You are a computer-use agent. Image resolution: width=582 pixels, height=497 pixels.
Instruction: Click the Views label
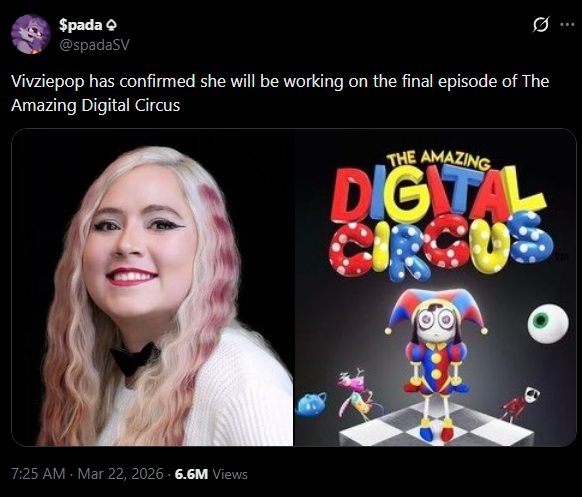230,474
